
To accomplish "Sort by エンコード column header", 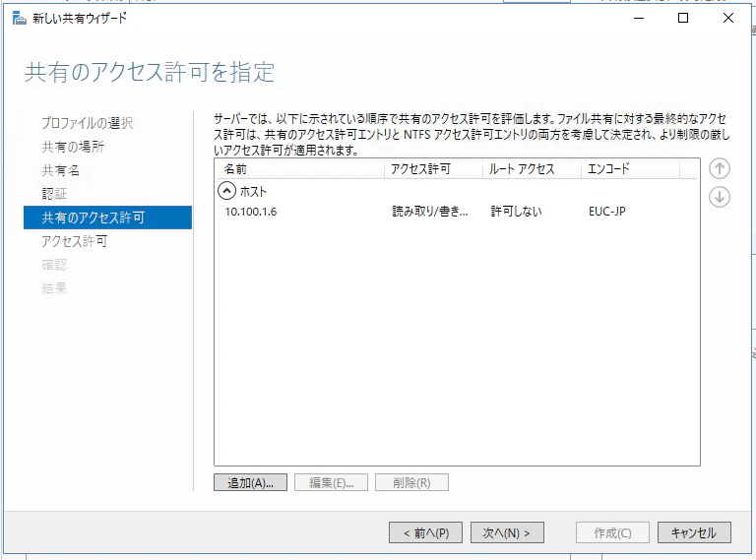I will (x=630, y=169).
